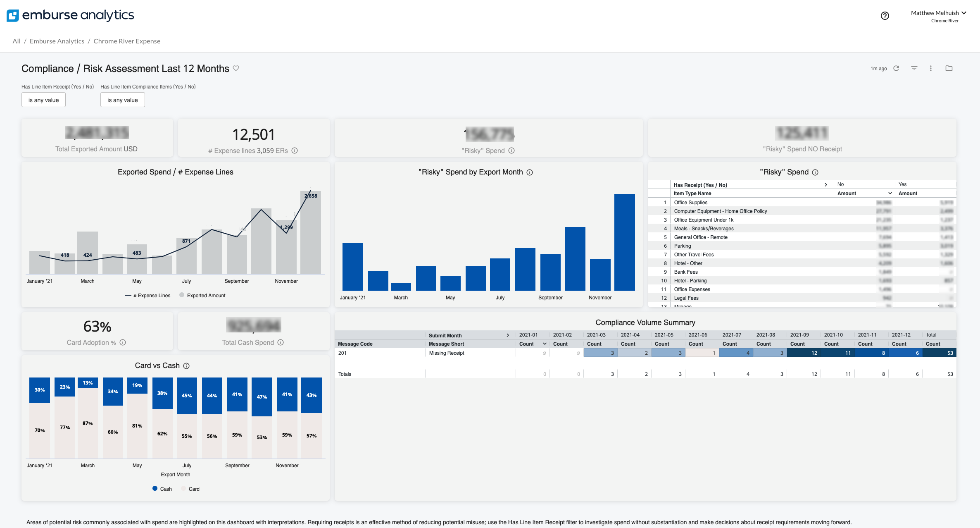
Task: Open the three-dot dashboard actions menu
Action: click(930, 68)
